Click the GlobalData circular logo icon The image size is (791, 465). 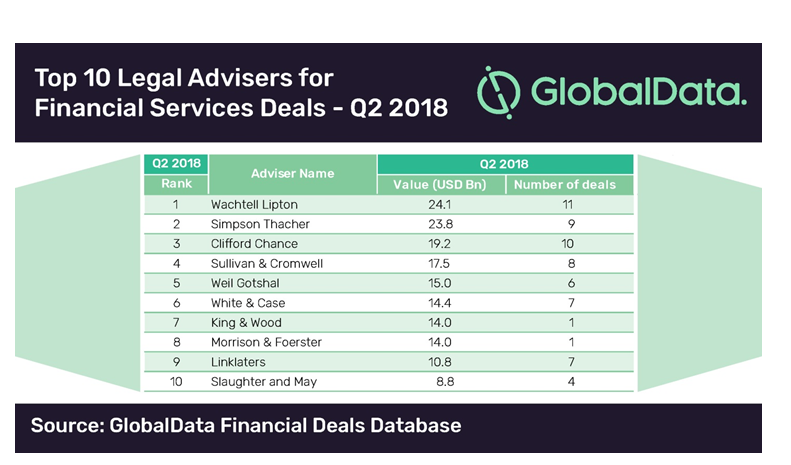pos(498,92)
